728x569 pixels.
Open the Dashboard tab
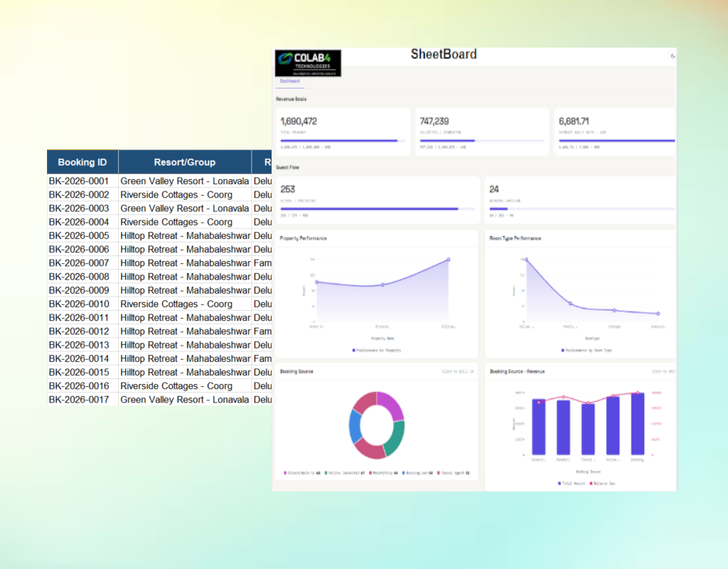[290, 81]
